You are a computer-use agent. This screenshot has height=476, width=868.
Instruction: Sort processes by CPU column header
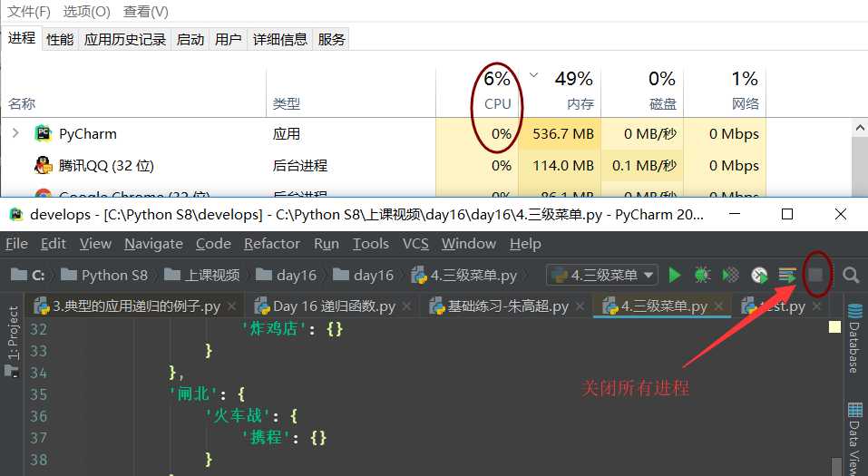pyautogui.click(x=477, y=91)
